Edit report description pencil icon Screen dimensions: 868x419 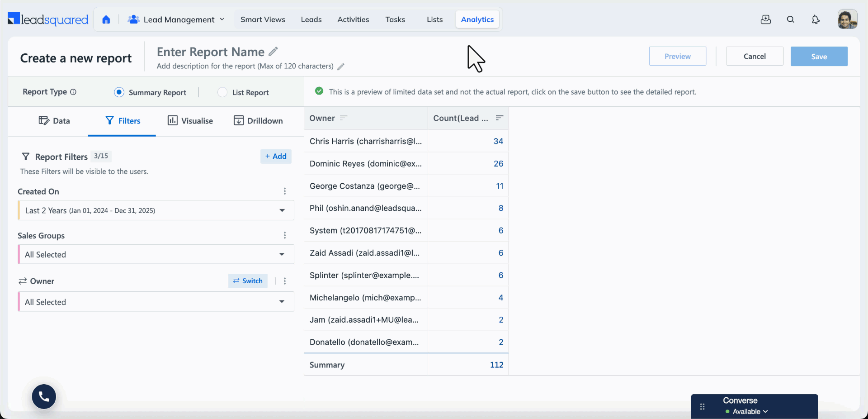click(341, 67)
